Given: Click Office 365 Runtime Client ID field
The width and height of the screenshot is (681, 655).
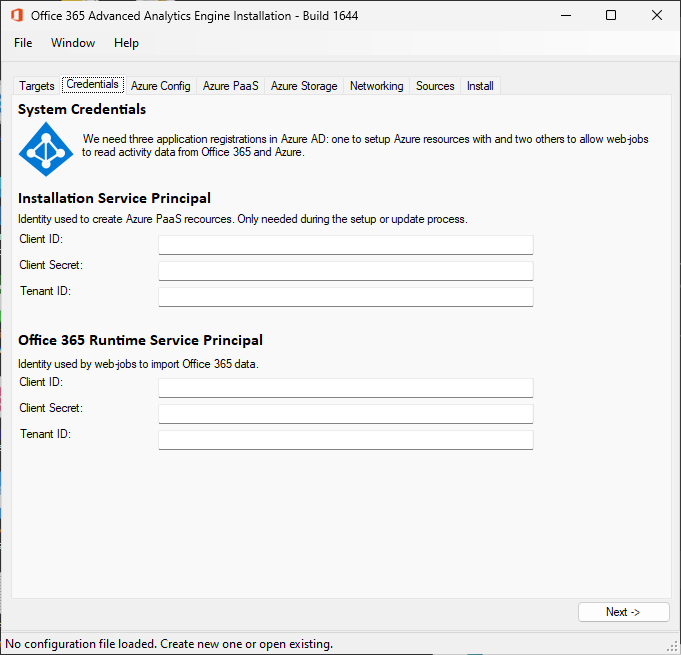Looking at the screenshot, I should coord(346,388).
